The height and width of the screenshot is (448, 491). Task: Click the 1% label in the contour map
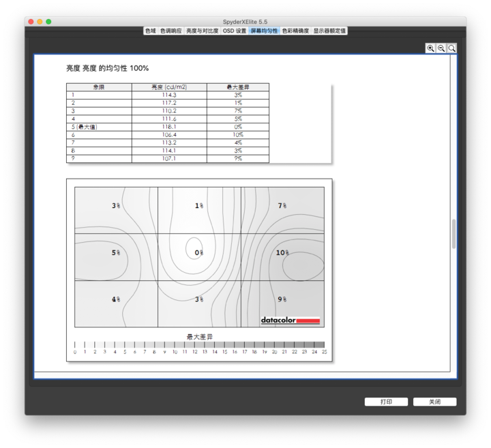(199, 205)
